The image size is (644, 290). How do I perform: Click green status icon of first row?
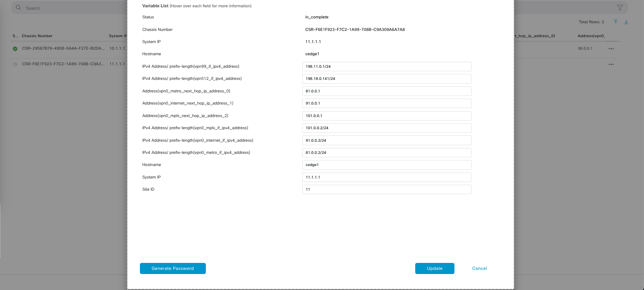(15, 49)
